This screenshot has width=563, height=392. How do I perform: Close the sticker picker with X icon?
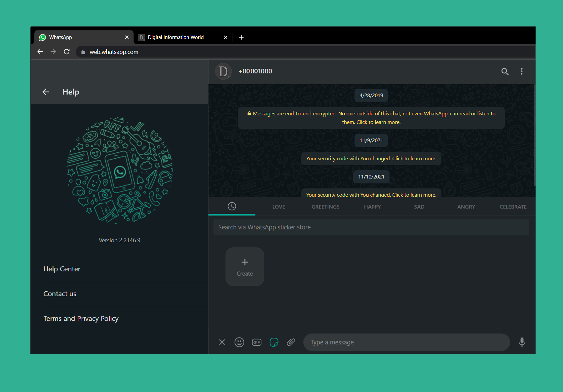pos(222,342)
